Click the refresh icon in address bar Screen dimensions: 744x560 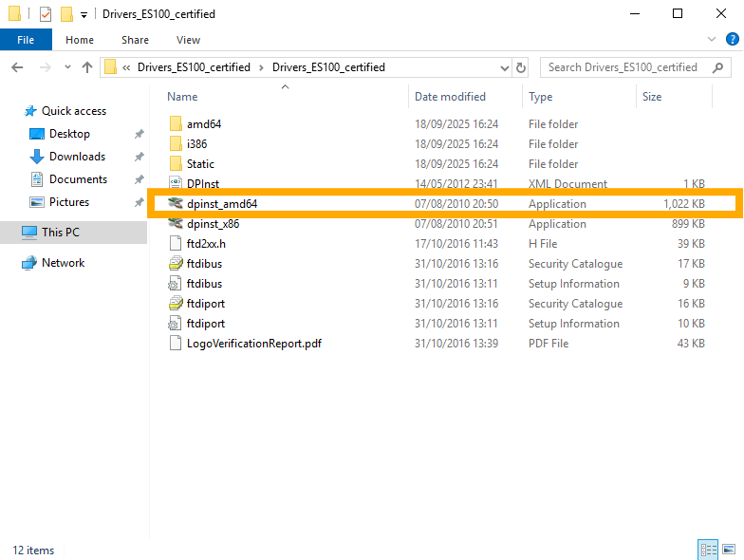pyautogui.click(x=520, y=67)
